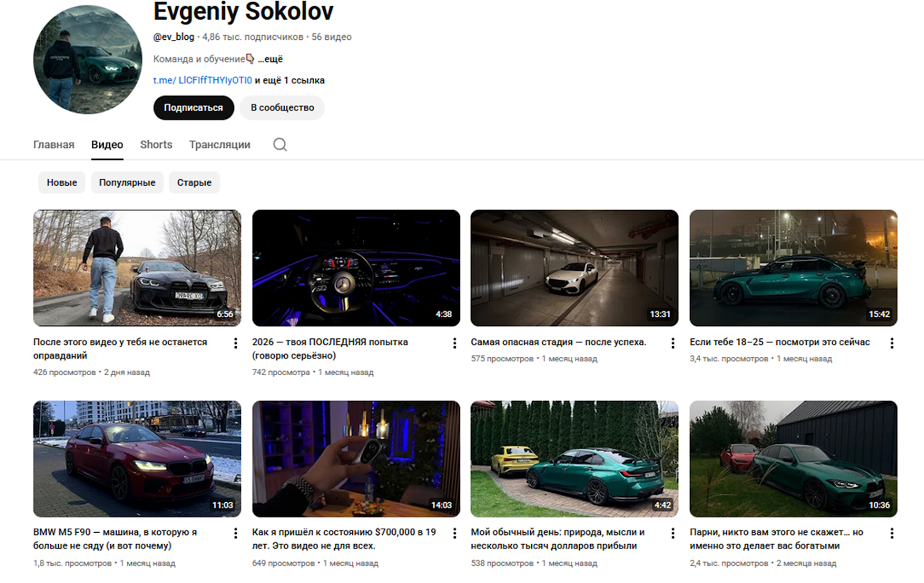Open three-dot menu for 'Мой обычный день' video
The height and width of the screenshot is (583, 924).
click(x=673, y=533)
